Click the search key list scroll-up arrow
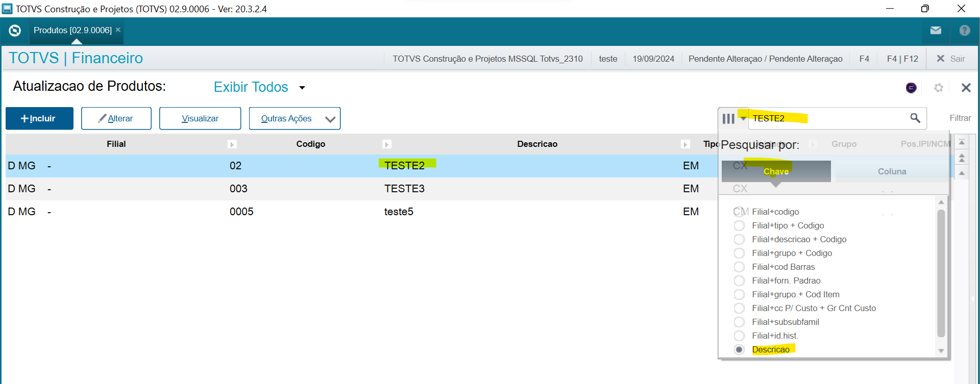The image size is (980, 384). (941, 202)
